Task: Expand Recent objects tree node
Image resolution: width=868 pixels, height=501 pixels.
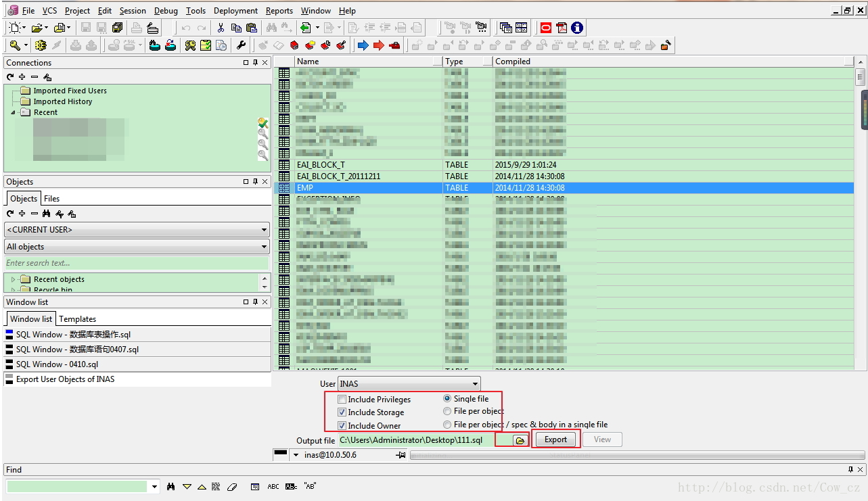Action: coord(13,279)
